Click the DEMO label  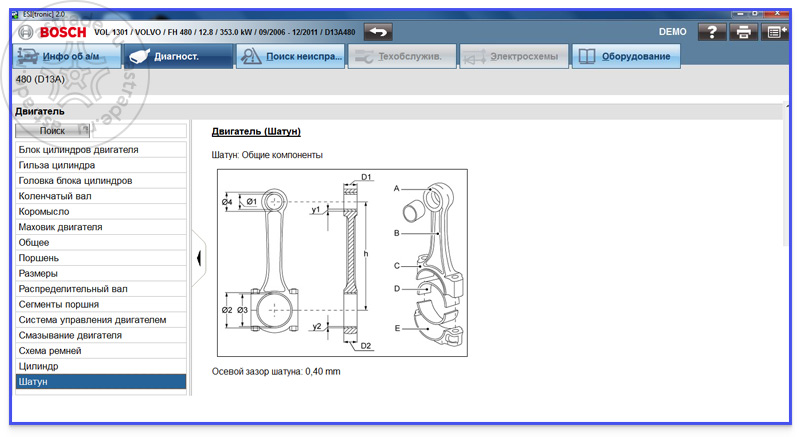coord(672,32)
